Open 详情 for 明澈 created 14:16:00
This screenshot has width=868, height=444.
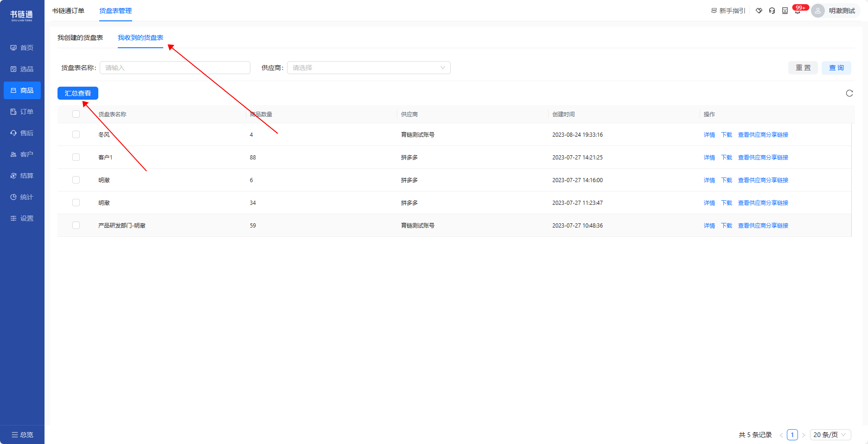(709, 180)
